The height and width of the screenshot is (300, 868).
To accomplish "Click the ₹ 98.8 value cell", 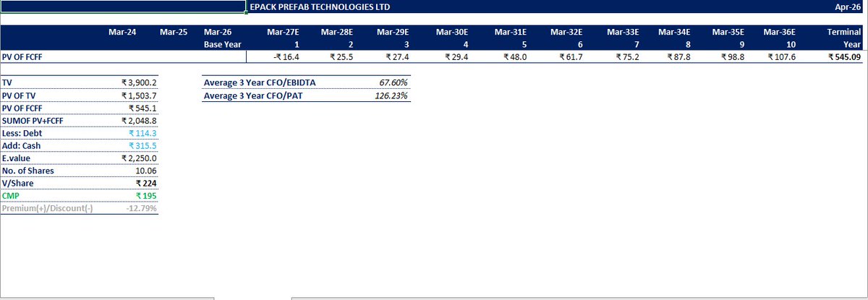I will click(x=733, y=57).
